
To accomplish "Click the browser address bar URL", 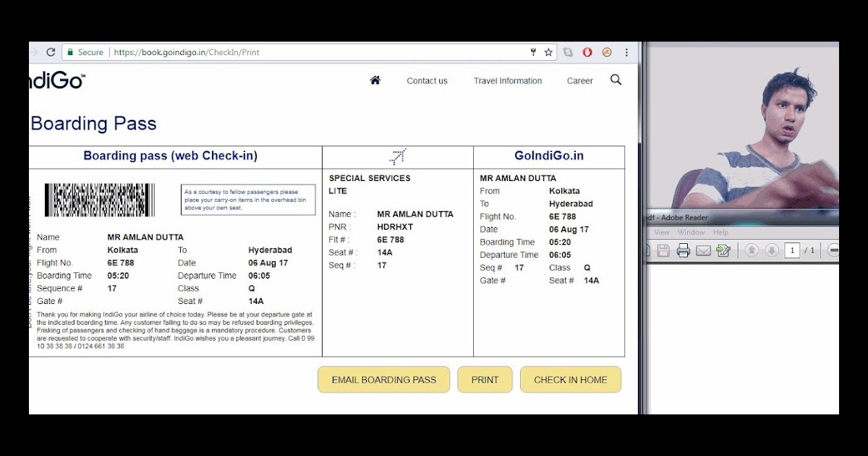I will 187,52.
